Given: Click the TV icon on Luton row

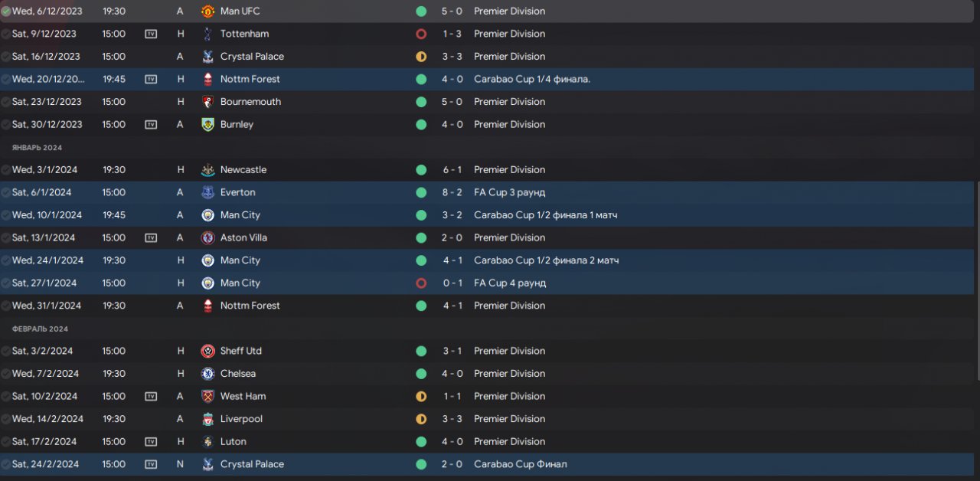Looking at the screenshot, I should click(151, 441).
